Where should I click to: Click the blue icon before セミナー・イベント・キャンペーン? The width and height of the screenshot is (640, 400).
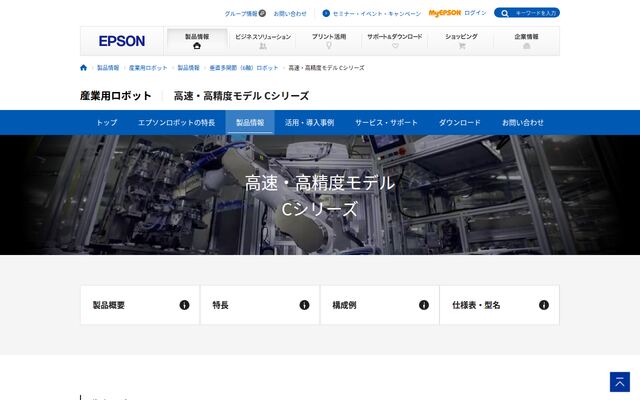(x=326, y=13)
